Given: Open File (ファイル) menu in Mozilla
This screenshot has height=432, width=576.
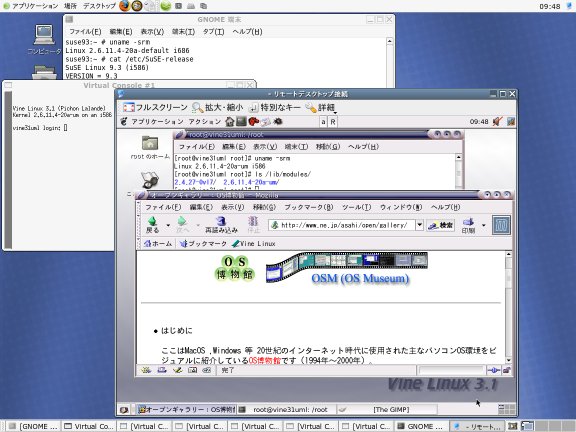Looking at the screenshot, I should click(x=163, y=207).
